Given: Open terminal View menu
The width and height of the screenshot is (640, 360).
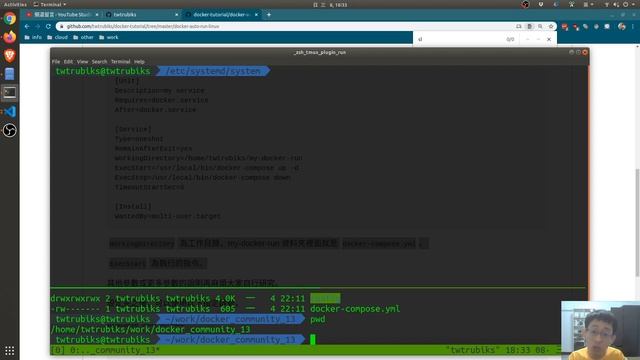Looking at the screenshot, I should pos(82,62).
